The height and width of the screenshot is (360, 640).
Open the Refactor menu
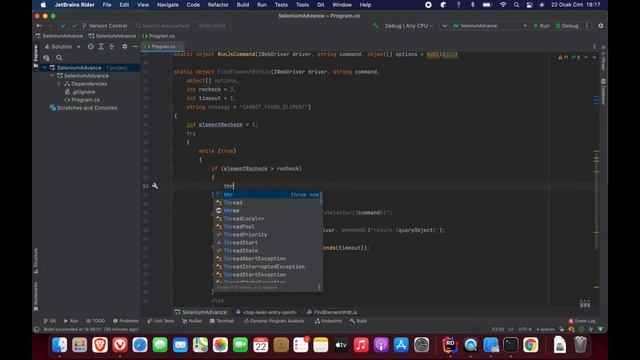[x=218, y=5]
